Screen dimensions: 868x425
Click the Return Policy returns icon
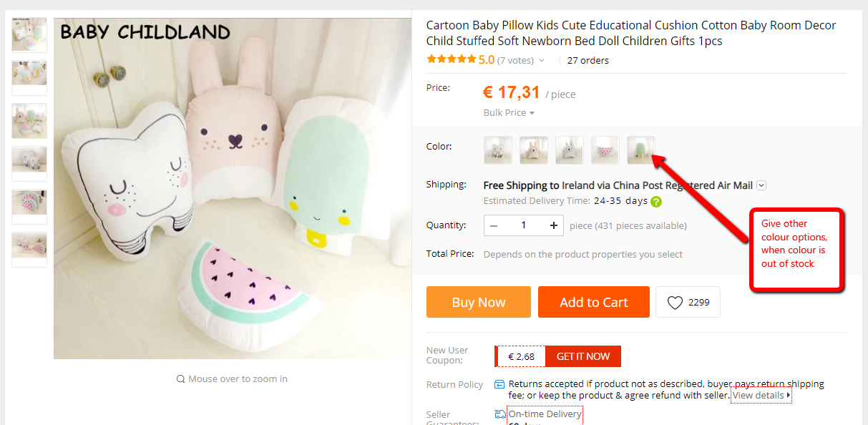499,384
